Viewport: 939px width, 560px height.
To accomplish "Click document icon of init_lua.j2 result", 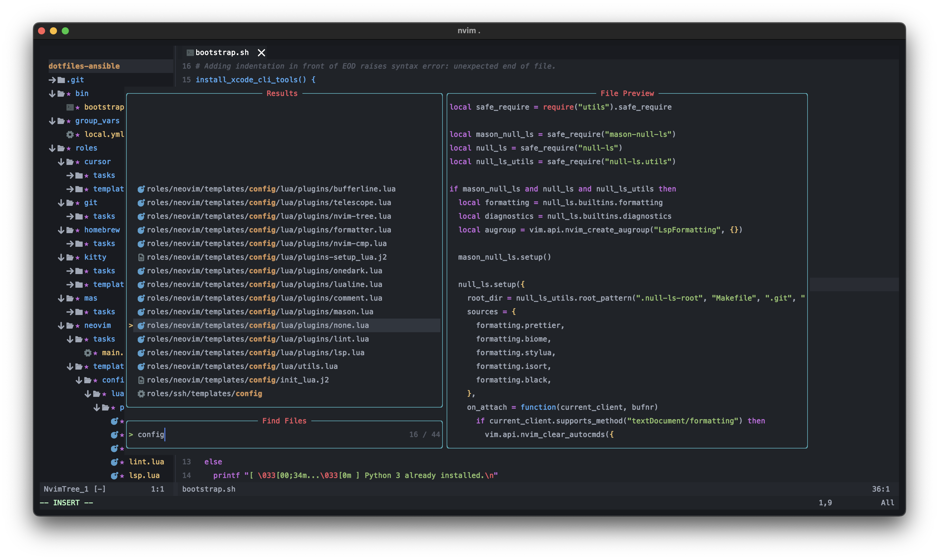I will 141,380.
